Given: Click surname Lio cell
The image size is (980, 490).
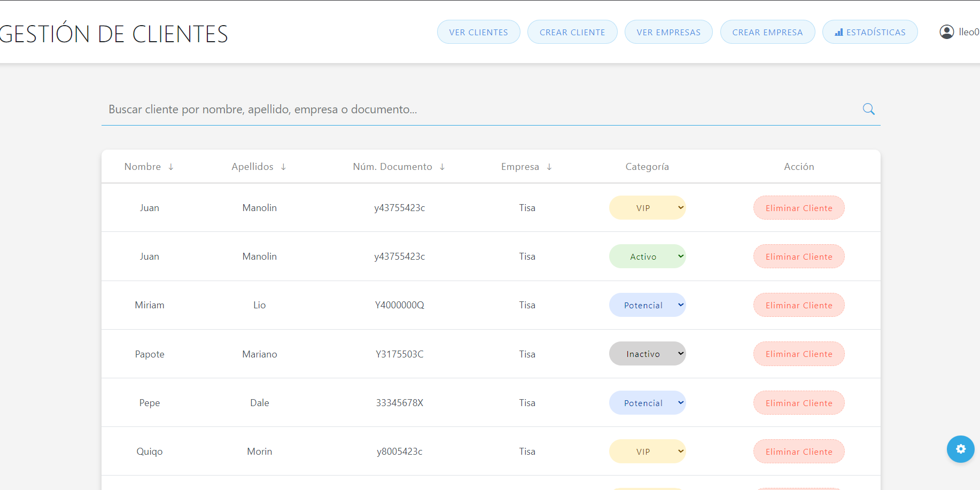Looking at the screenshot, I should (260, 305).
